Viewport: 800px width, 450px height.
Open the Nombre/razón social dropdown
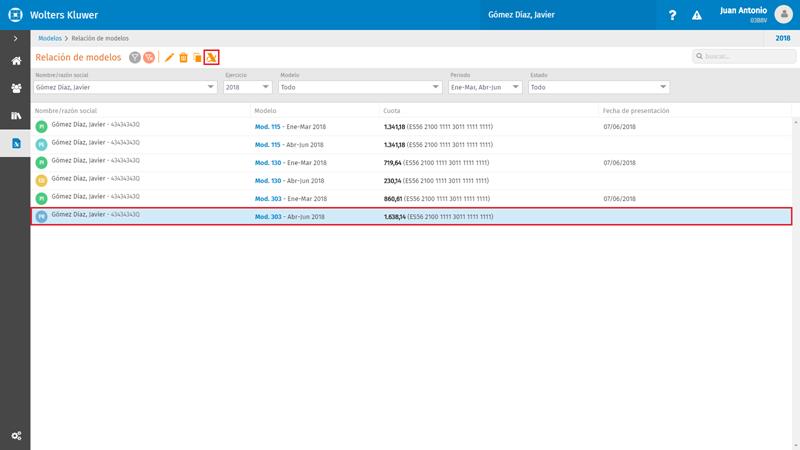coord(125,87)
